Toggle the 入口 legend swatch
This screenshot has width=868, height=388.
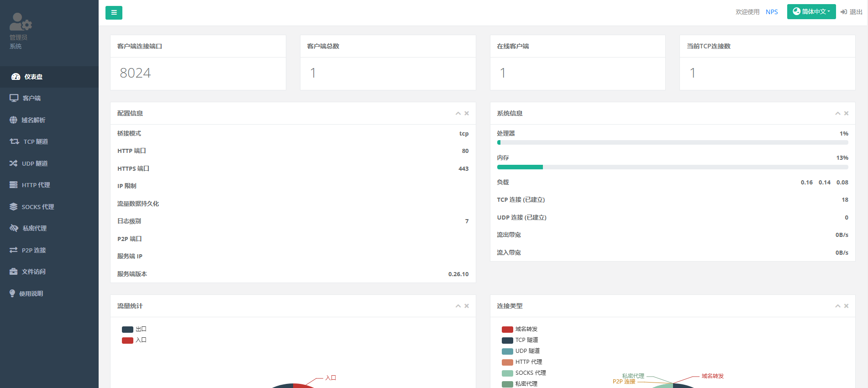coord(127,341)
